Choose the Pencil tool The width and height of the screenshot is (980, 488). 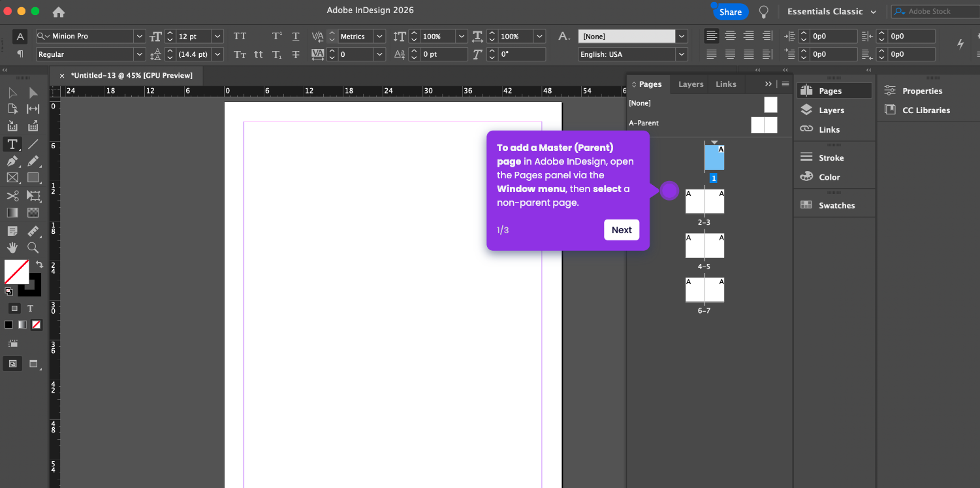click(x=33, y=161)
